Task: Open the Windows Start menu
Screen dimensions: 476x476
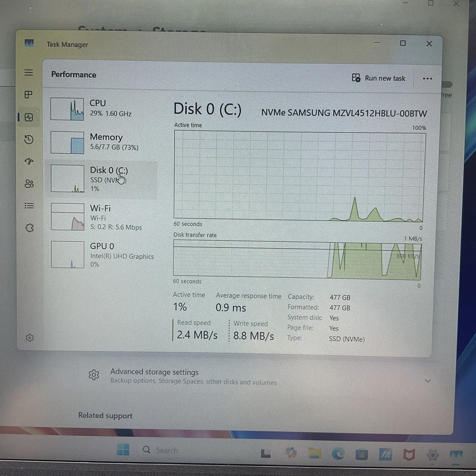Action: point(123,450)
